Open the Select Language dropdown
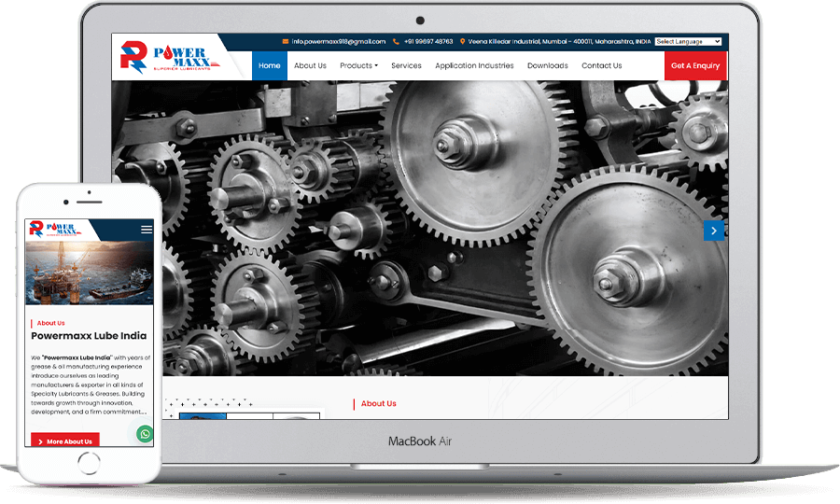Image resolution: width=840 pixels, height=504 pixels. click(x=688, y=41)
